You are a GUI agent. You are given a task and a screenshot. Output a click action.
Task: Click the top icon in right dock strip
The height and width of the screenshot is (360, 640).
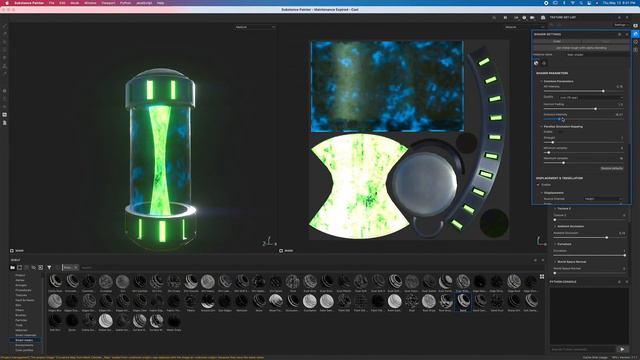click(636, 25)
